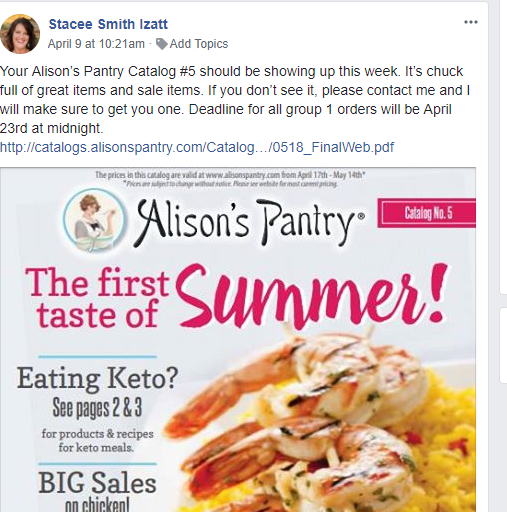Click the BIG Sales heading on cover
Viewport: 507px width, 512px height.
tap(97, 483)
